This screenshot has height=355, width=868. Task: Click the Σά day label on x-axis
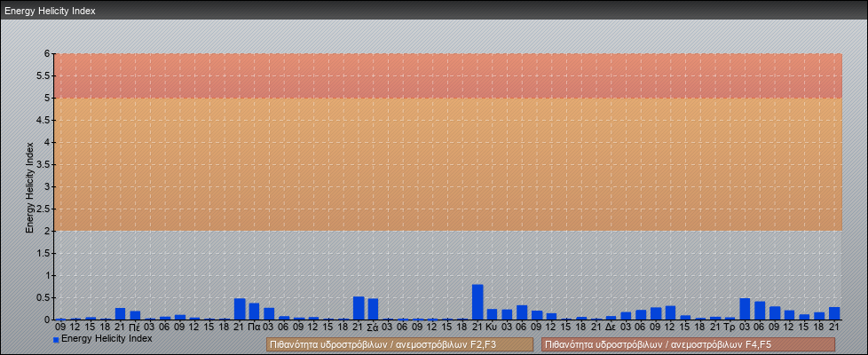pos(373,327)
